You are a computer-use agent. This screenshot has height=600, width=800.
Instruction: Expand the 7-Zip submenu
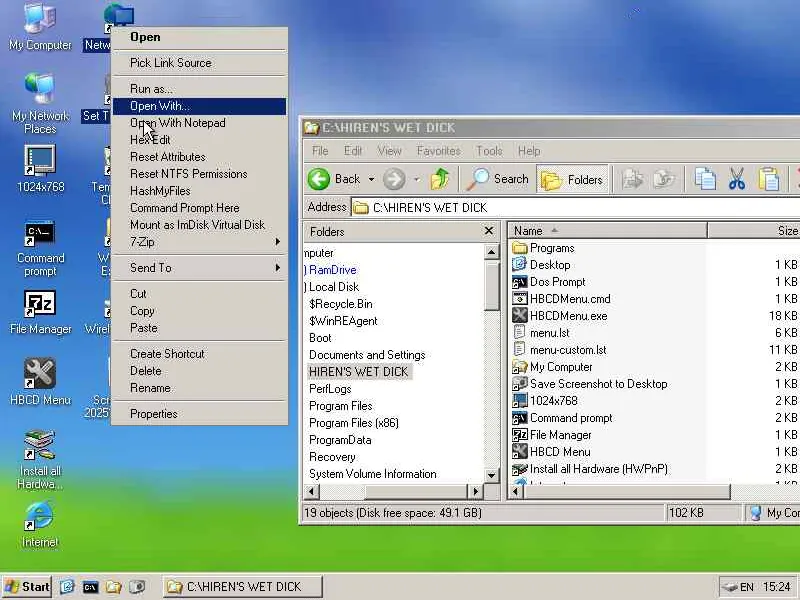tap(199, 242)
